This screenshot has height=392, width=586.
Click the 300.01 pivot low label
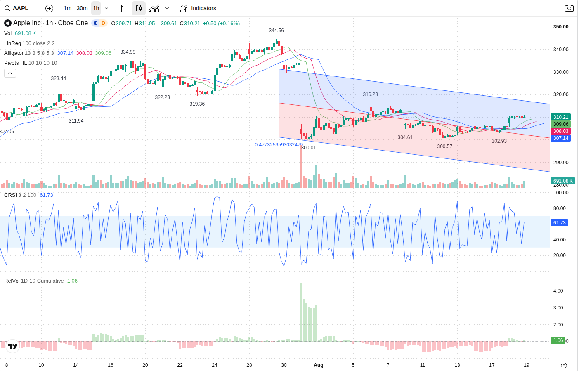click(309, 148)
